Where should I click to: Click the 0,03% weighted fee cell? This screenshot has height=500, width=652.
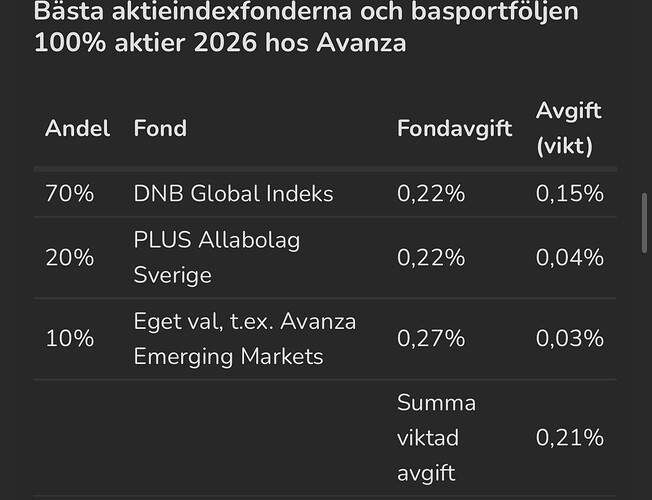point(570,338)
